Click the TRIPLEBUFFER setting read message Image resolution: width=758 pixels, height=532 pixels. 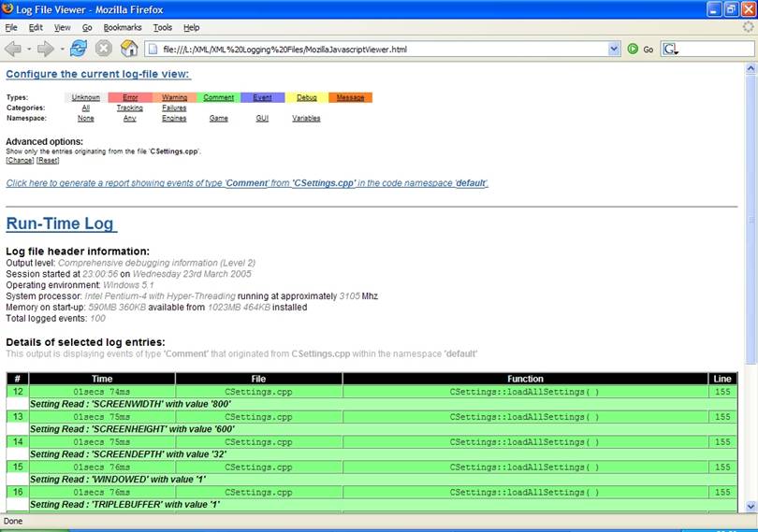[x=124, y=505]
